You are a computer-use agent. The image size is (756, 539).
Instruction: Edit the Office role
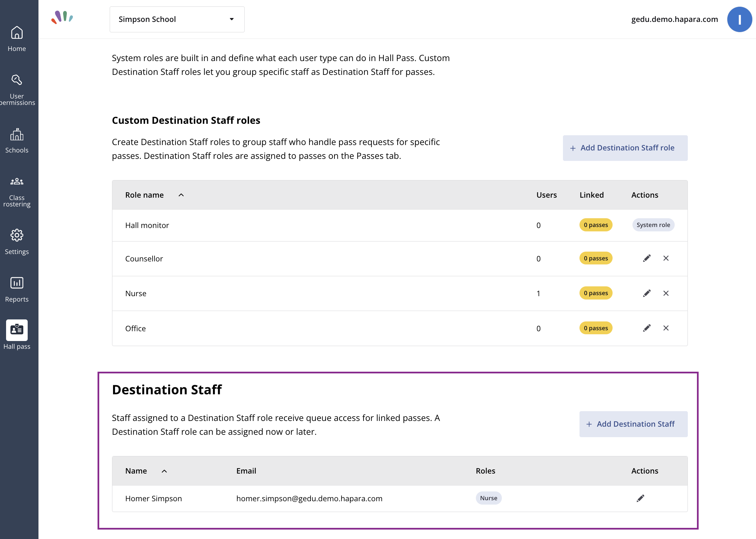pyautogui.click(x=647, y=328)
